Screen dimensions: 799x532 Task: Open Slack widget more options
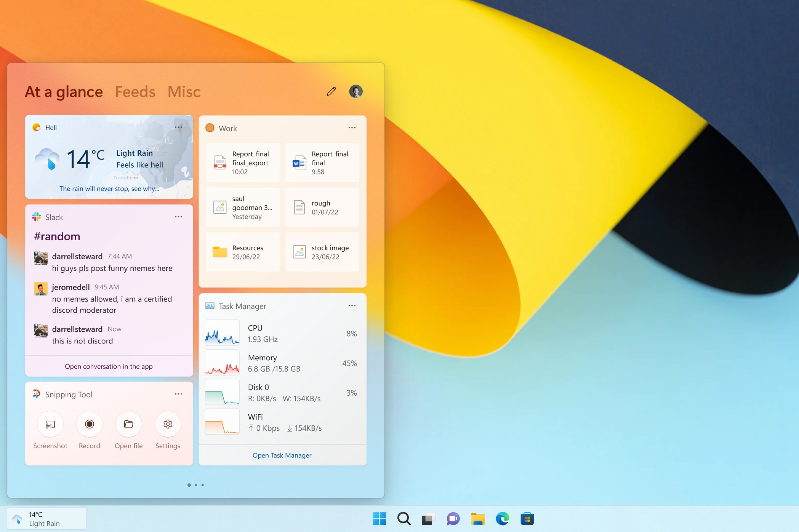click(178, 217)
